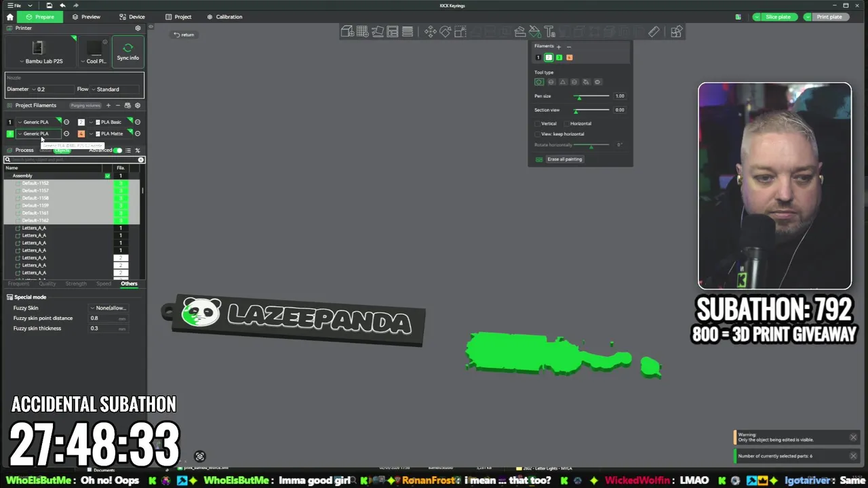The width and height of the screenshot is (868, 488).
Task: Open filament 1 Generic PLA dropdown
Action: click(38, 123)
